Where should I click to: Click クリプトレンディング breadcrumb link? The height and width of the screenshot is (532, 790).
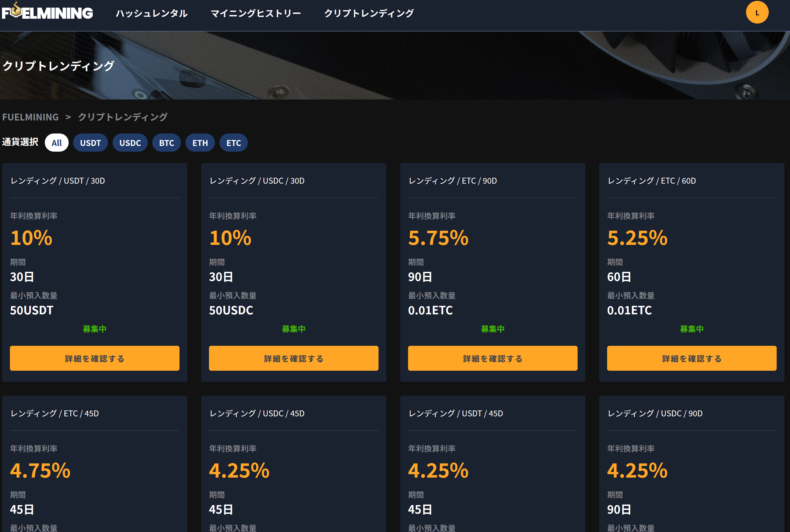[122, 117]
